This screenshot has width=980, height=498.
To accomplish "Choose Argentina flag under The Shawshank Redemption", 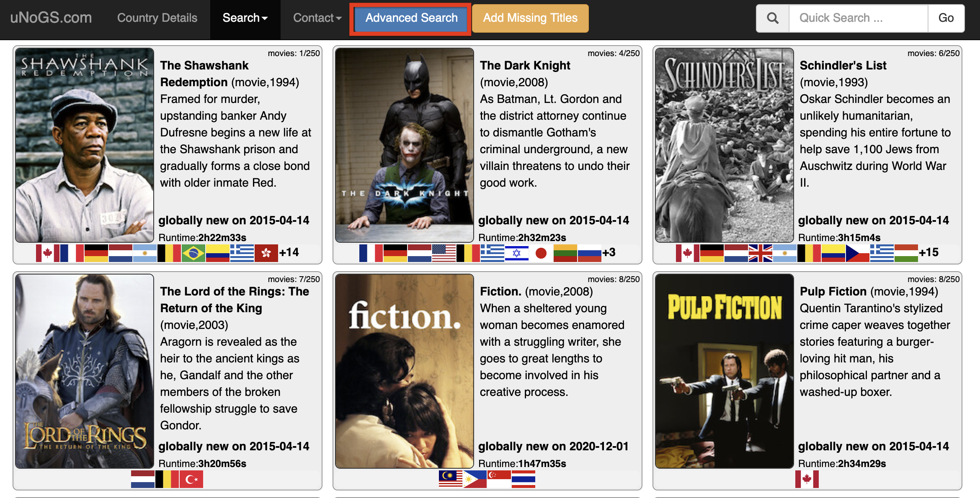I will (144, 253).
